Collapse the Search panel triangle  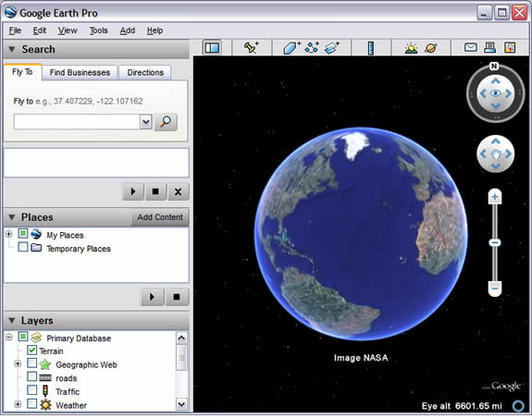(11, 49)
